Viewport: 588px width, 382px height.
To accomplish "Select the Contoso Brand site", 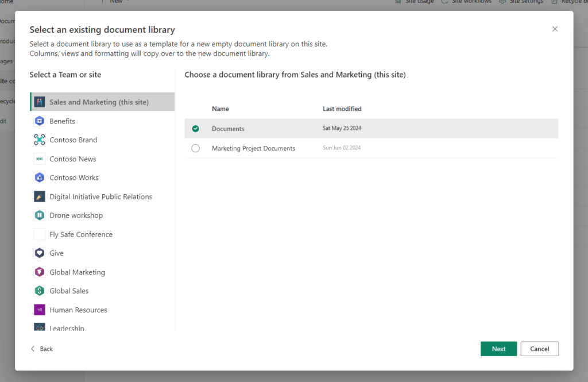I will pos(102,140).
